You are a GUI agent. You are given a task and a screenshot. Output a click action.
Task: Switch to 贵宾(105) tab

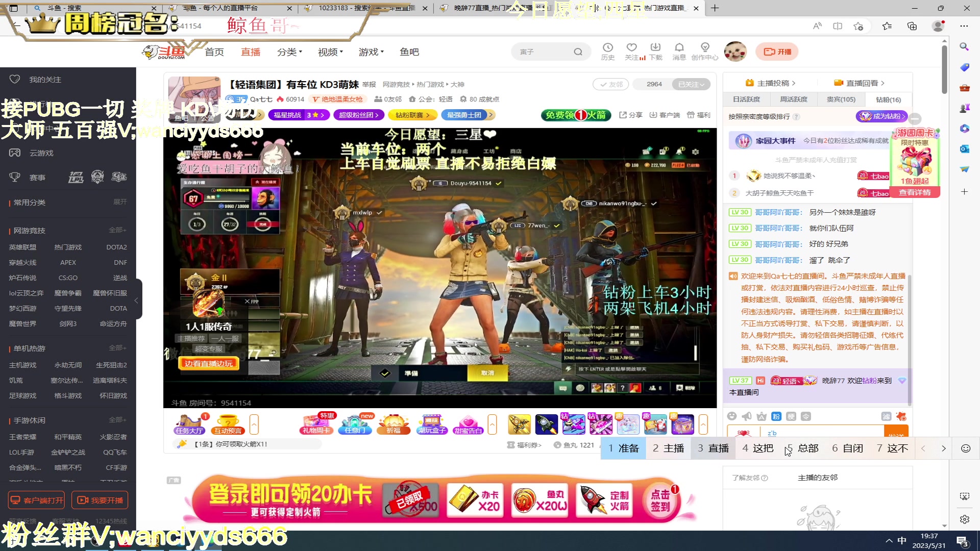(841, 99)
